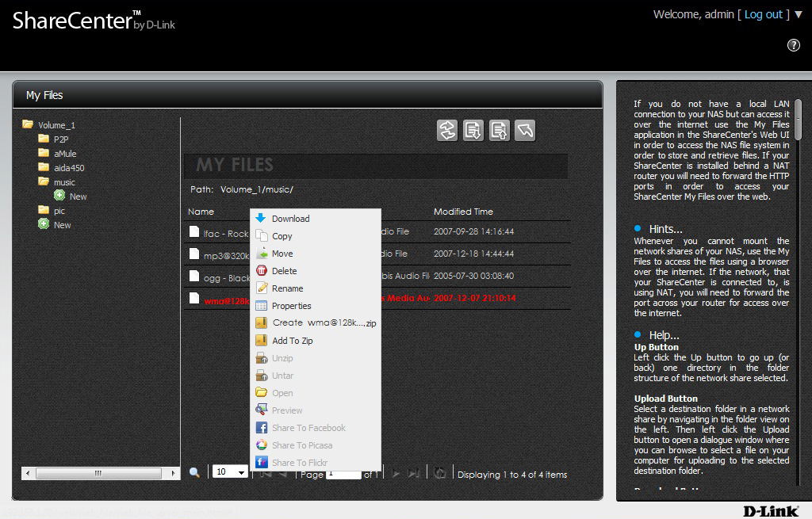Click the Log out link

point(764,14)
